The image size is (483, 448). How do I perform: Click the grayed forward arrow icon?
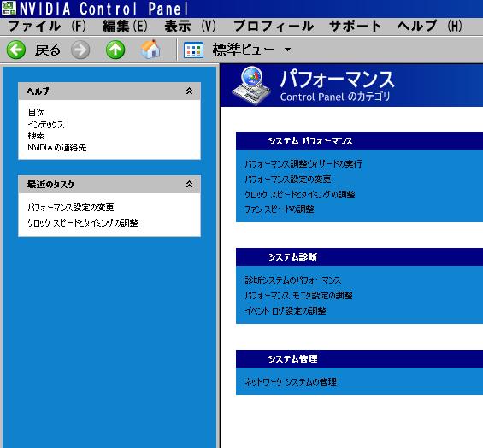[x=80, y=50]
